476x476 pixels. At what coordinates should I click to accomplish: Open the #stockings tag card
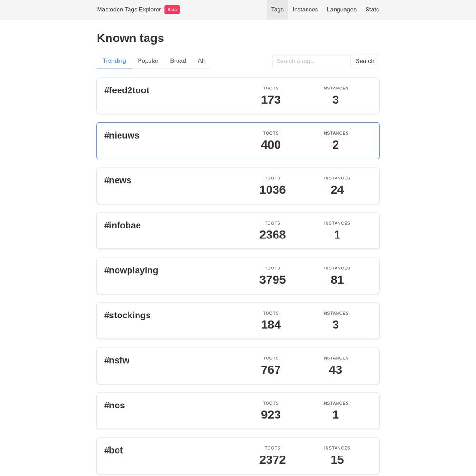click(x=238, y=321)
